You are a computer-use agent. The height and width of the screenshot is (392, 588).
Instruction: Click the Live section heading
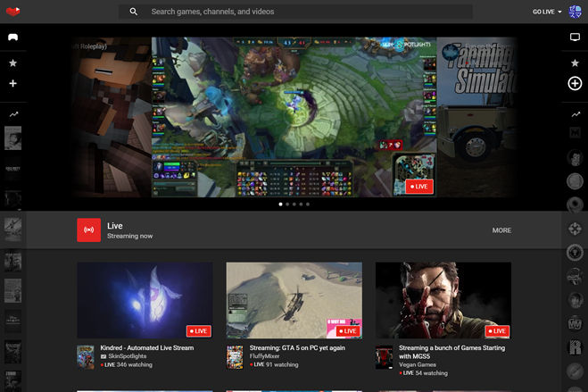click(115, 226)
